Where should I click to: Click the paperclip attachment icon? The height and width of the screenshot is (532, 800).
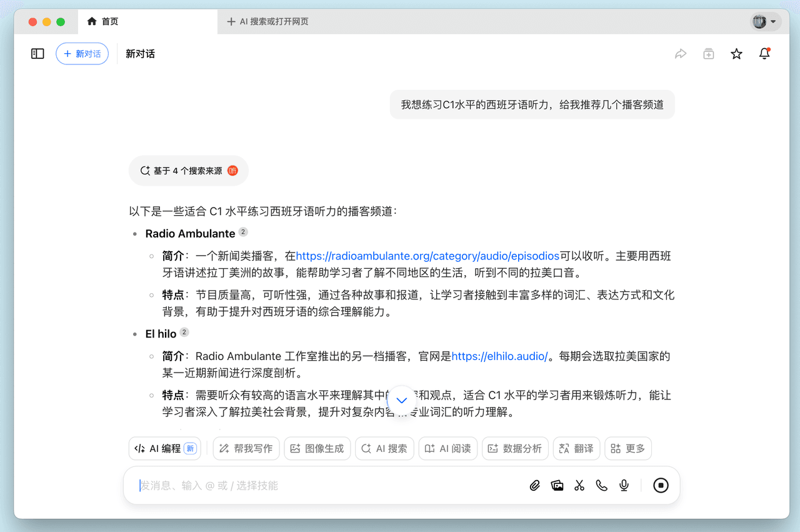tap(534, 486)
